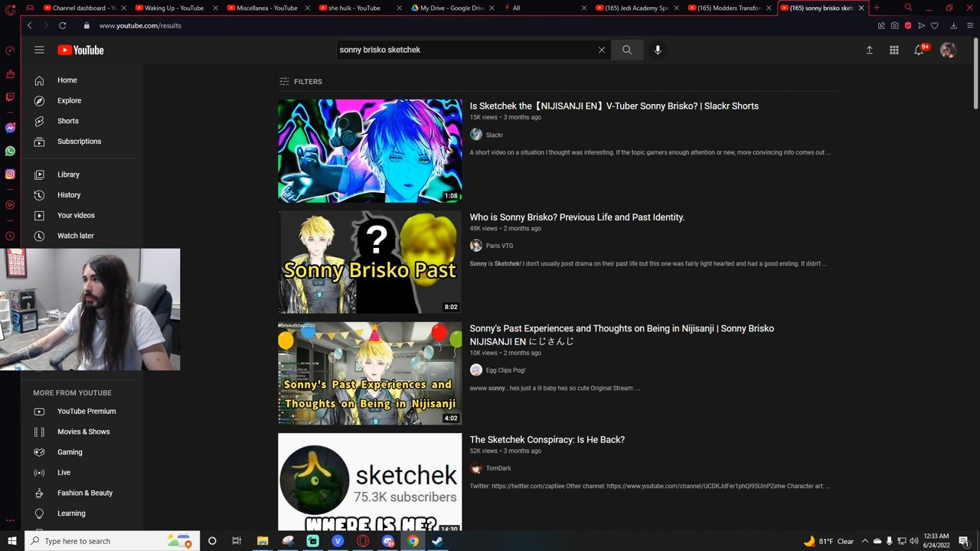The height and width of the screenshot is (551, 980).
Task: Click the Slackr Shorts video thumbnail
Action: tap(370, 151)
